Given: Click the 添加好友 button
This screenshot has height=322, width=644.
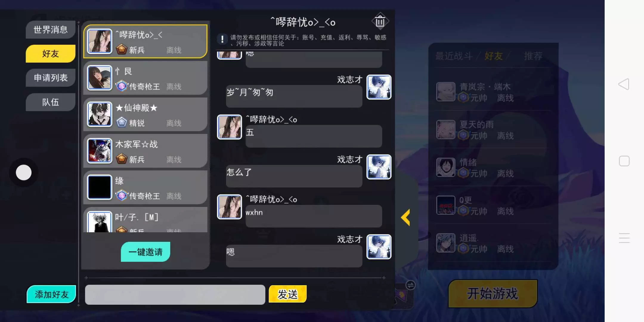Looking at the screenshot, I should click(51, 294).
